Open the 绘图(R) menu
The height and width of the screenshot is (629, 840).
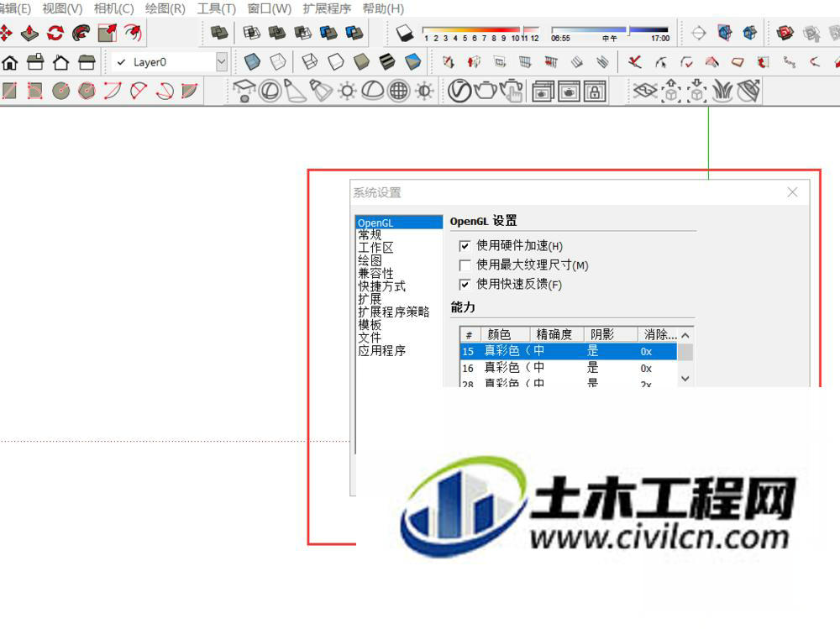pos(165,8)
